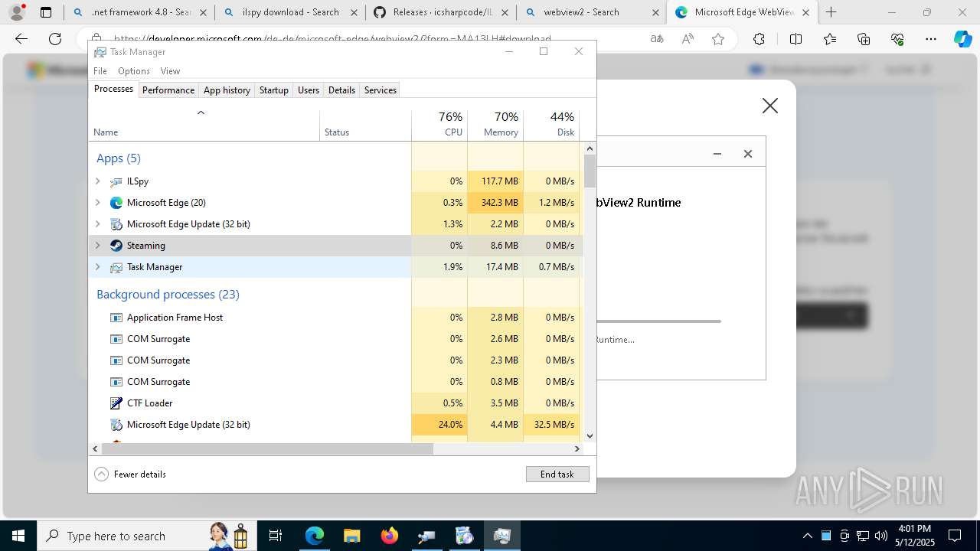Collapse sort arrow above Name column
This screenshot has width=980, height=551.
[x=201, y=112]
